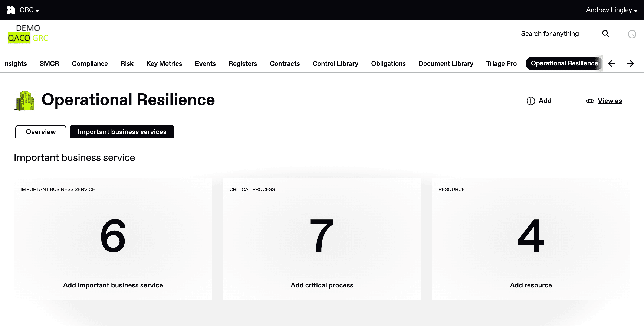
Task: Expand the GRC dropdown menu
Action: click(29, 10)
